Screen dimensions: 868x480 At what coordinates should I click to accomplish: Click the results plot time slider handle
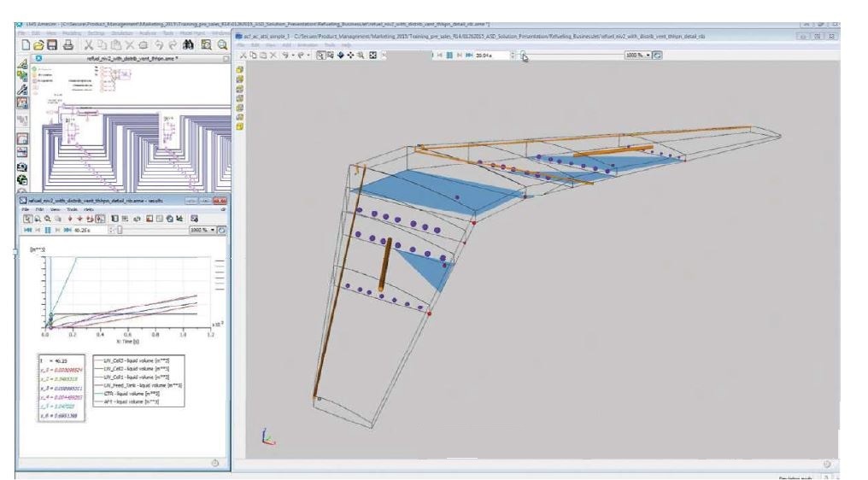point(120,230)
